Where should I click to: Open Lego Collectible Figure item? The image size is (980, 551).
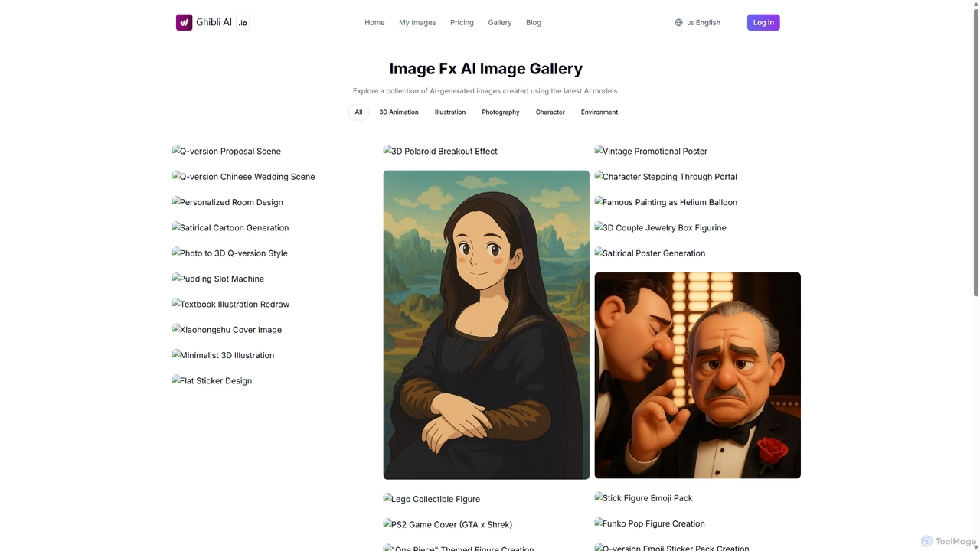pos(432,499)
